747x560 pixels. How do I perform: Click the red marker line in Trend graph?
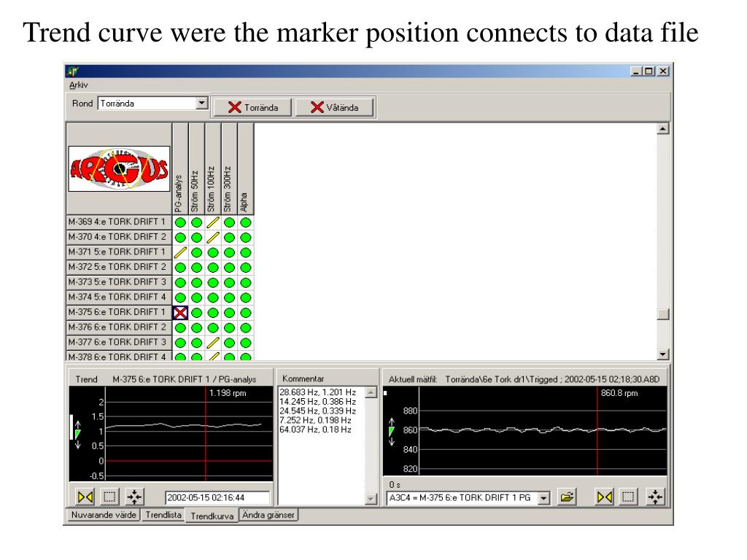coord(206,433)
